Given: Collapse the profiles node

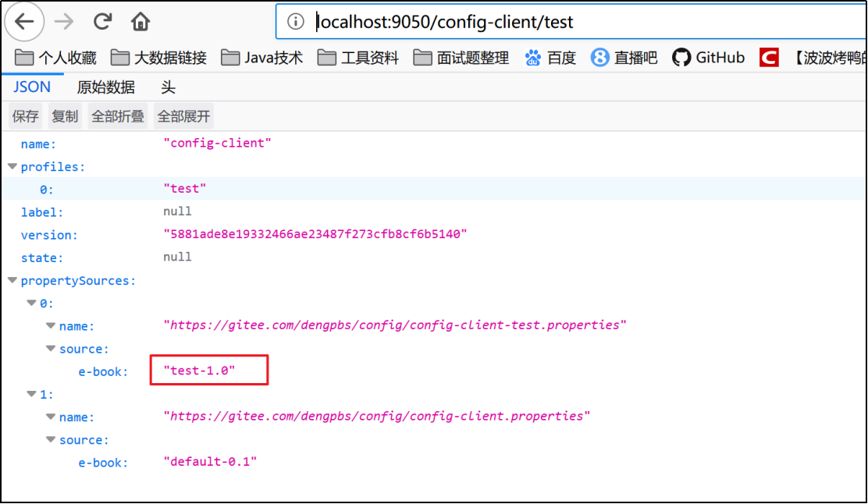Looking at the screenshot, I should (12, 166).
